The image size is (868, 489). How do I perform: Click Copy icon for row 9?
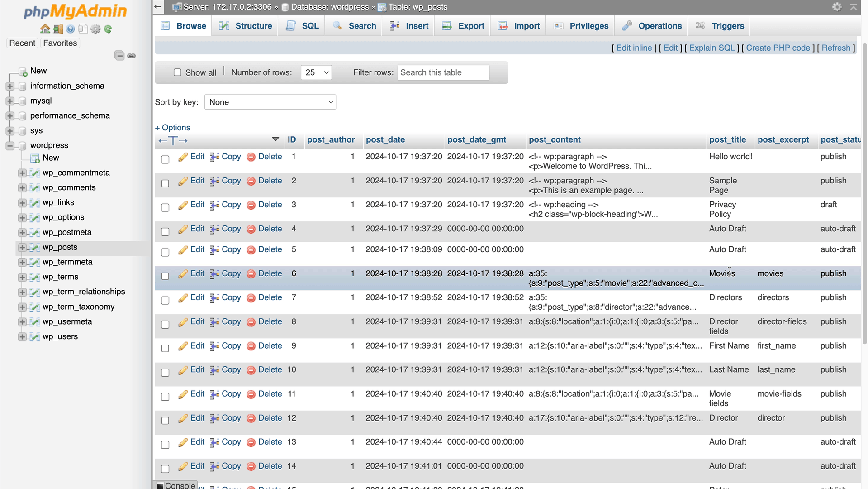pyautogui.click(x=214, y=346)
